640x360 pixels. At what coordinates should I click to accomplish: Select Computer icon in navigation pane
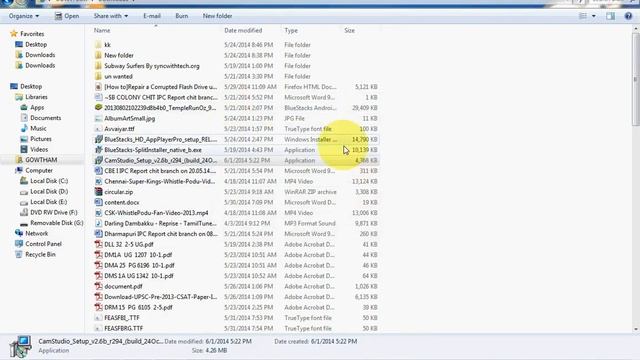point(19,170)
